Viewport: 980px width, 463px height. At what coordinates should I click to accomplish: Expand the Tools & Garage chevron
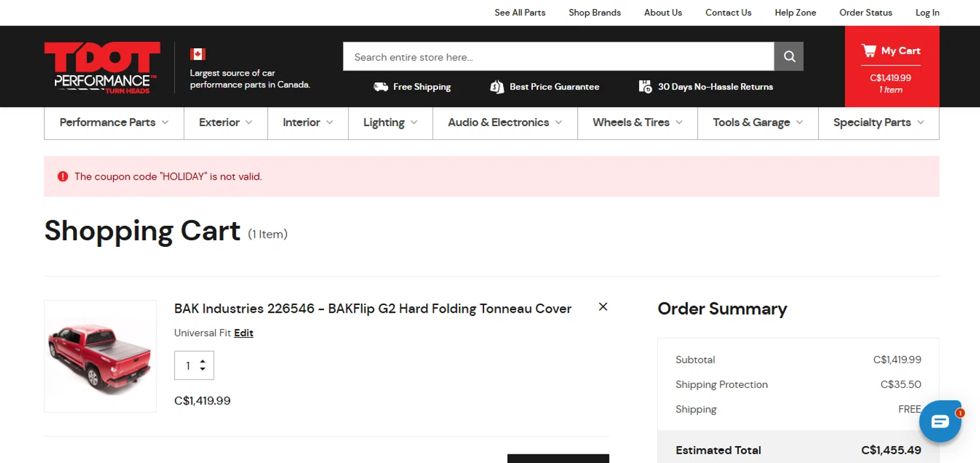[800, 123]
